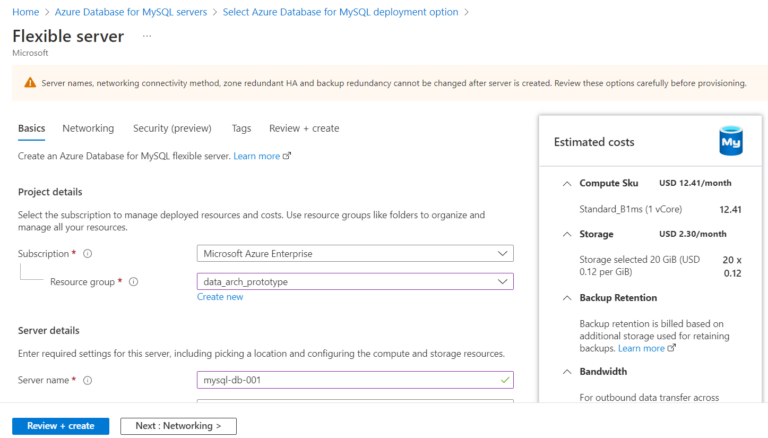Image resolution: width=768 pixels, height=438 pixels.
Task: Click the info icon next to Server name
Action: [x=88, y=381]
